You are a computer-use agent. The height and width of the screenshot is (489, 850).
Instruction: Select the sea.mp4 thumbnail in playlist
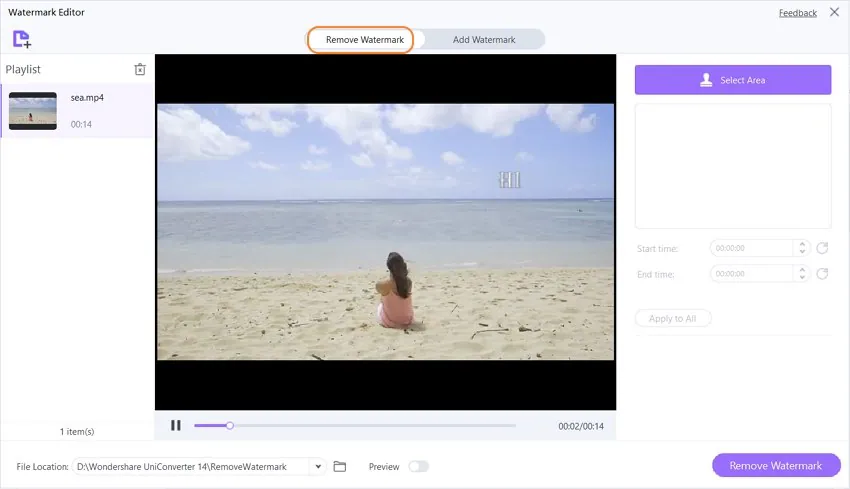pyautogui.click(x=33, y=111)
